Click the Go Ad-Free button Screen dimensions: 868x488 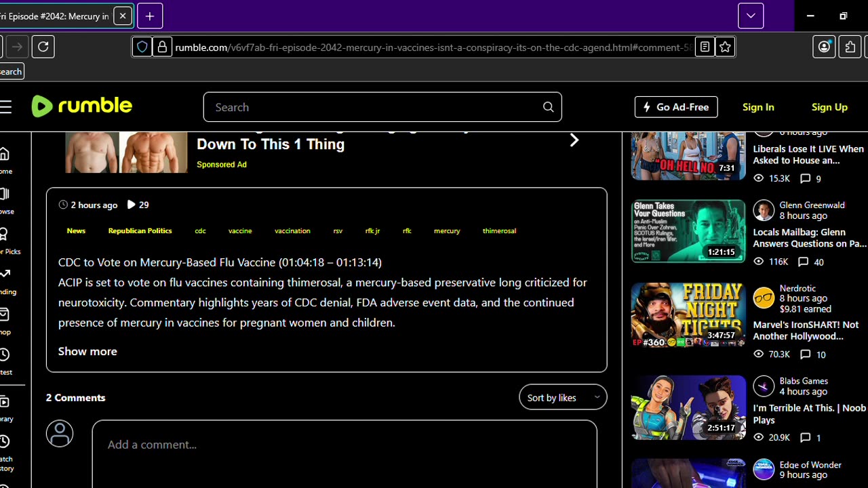click(676, 107)
